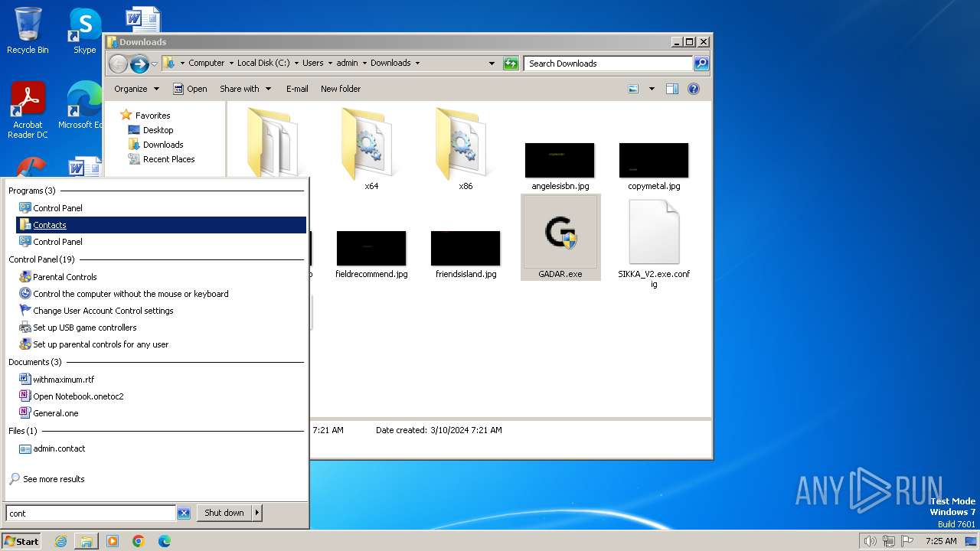Click the Explorer forward navigation arrow

pos(139,64)
